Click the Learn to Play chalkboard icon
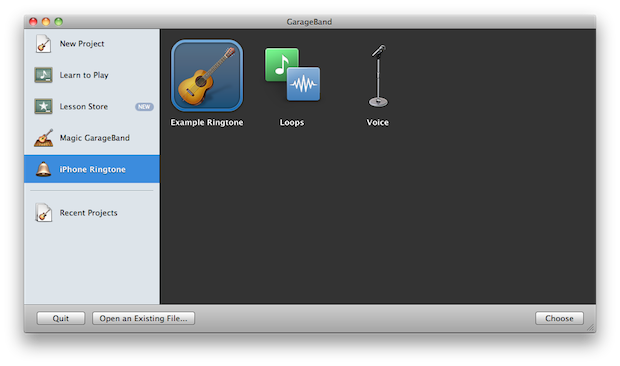The width and height of the screenshot is (620, 366). [43, 75]
